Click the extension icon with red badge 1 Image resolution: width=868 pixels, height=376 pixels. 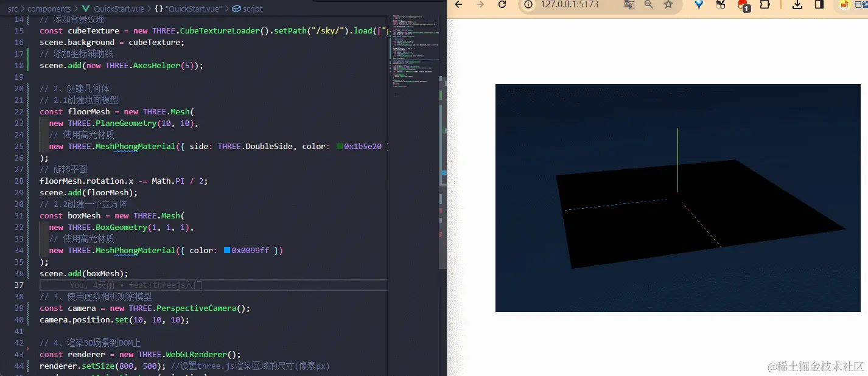(x=743, y=5)
